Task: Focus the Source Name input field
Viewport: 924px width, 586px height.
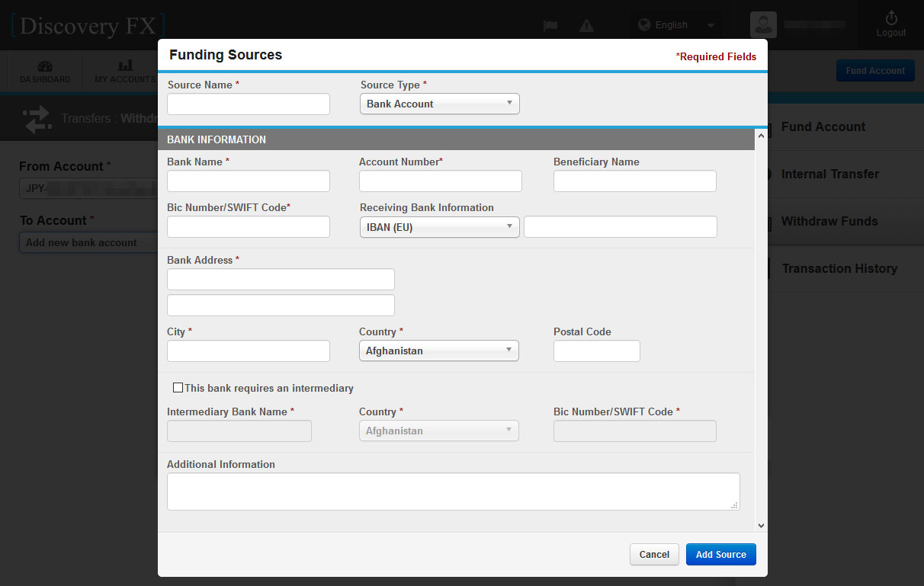Action: point(249,104)
